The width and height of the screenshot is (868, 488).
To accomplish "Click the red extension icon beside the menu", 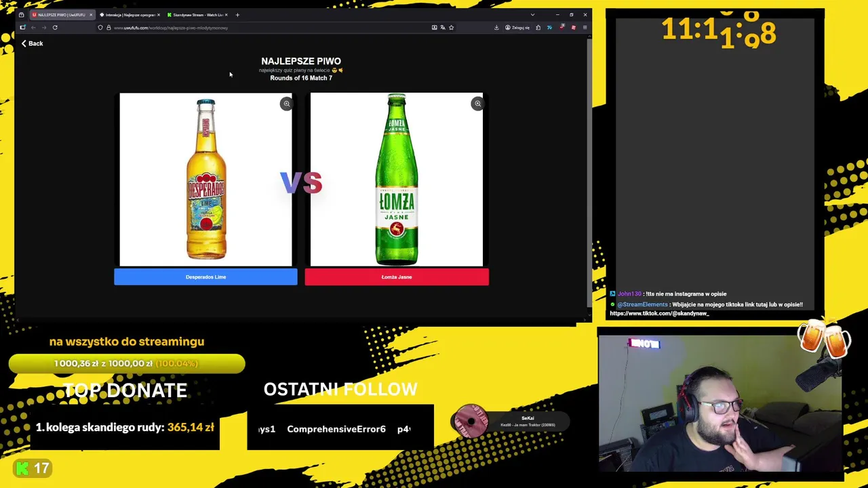I will click(573, 28).
